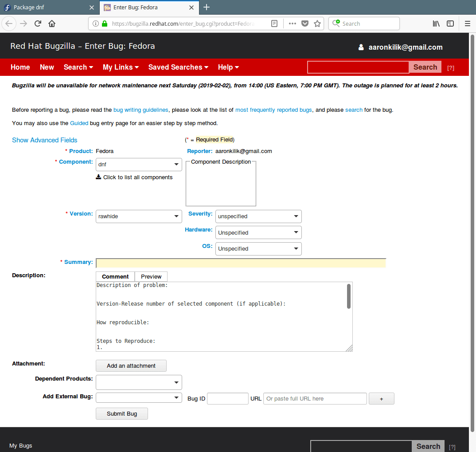Open the Library icon in toolbar
The width and height of the screenshot is (476, 452).
point(436,24)
